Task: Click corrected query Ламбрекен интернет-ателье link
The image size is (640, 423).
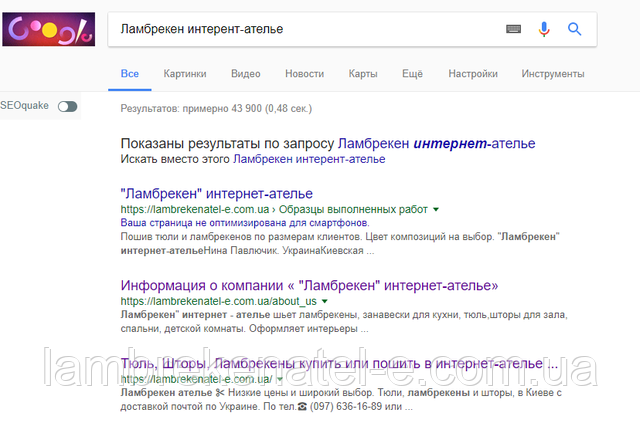Action: coord(437,144)
